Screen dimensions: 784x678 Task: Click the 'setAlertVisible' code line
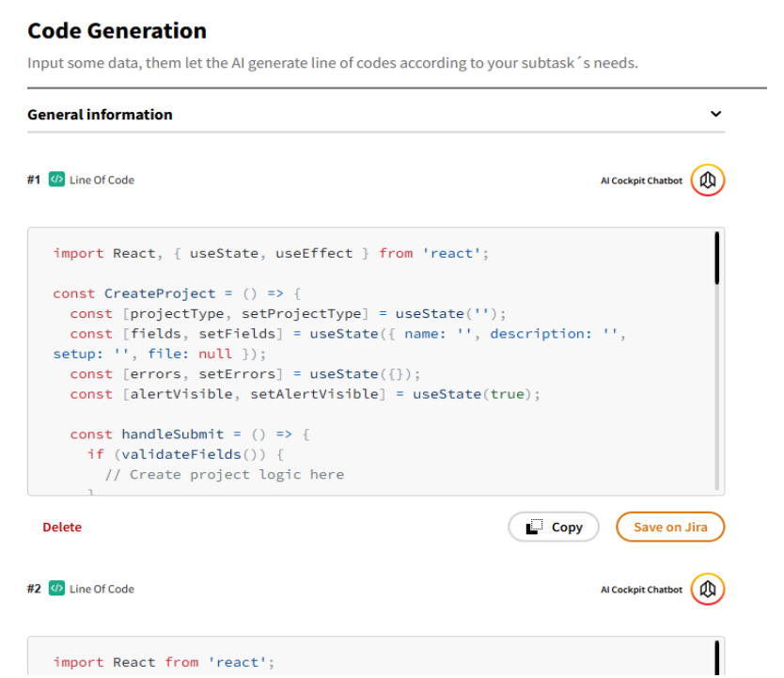(306, 394)
